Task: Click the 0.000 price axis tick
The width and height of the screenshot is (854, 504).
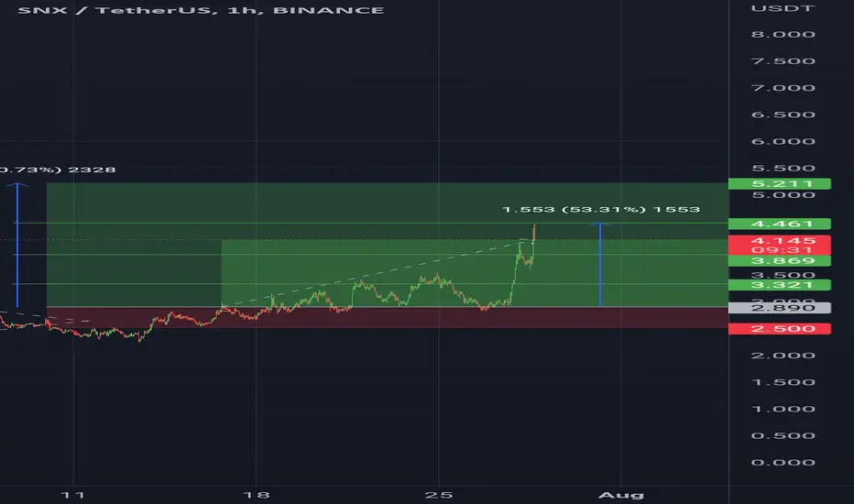Action: point(783,462)
